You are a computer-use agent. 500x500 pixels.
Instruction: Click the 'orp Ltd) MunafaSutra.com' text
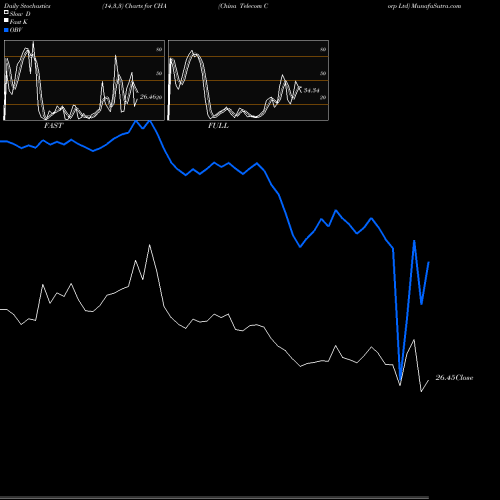pos(424,6)
